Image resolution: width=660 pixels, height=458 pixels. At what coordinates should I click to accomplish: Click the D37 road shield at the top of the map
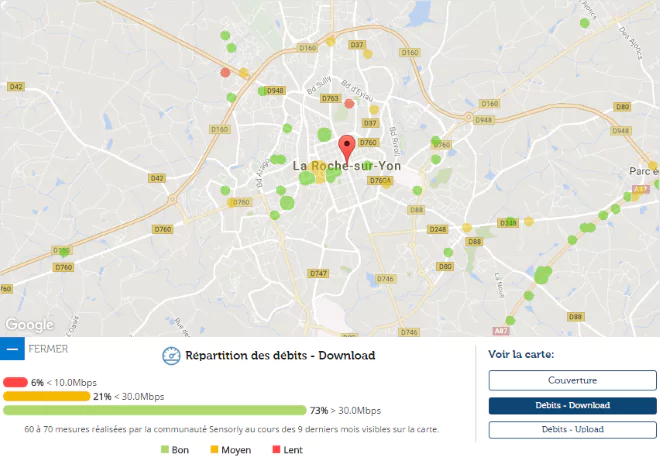[x=357, y=45]
